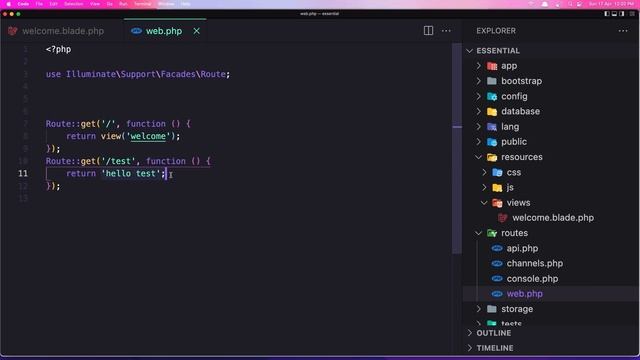640x360 pixels.
Task: Click the welcome.blade.php tab Laravel icon
Action: click(x=13, y=31)
